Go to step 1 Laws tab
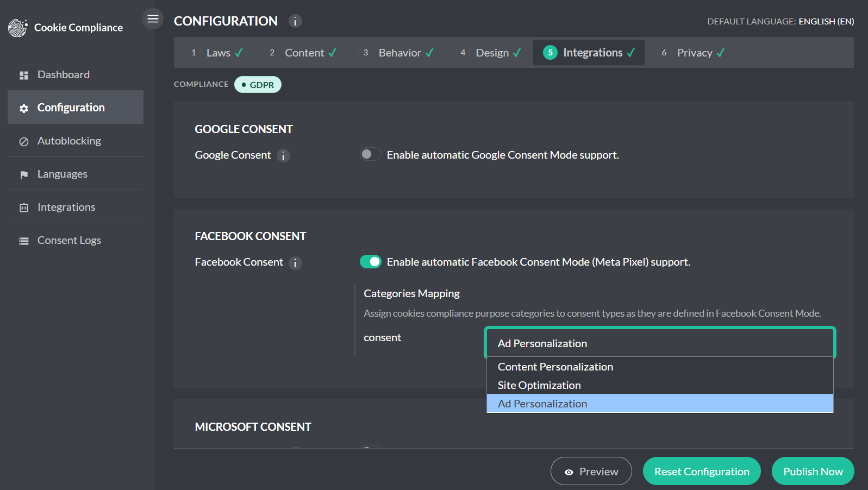868x490 pixels. coord(215,53)
